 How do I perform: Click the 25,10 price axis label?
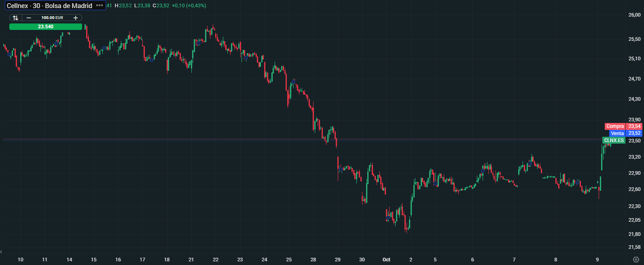pos(634,59)
